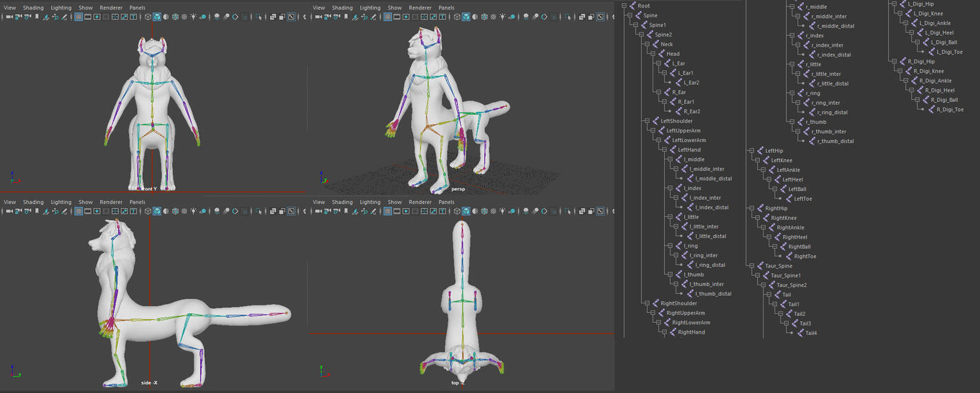Collapse the LeftHand joint node
This screenshot has height=393, width=980.
(665, 150)
